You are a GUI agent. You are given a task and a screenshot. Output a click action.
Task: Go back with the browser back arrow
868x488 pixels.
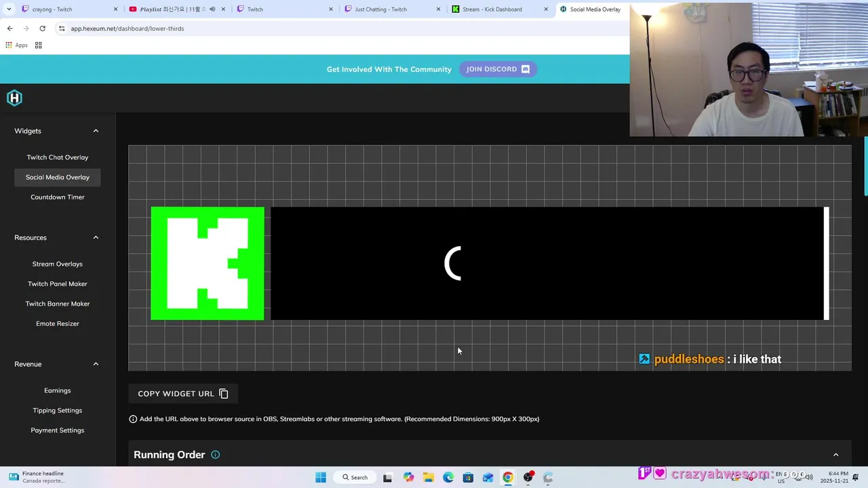pyautogui.click(x=9, y=28)
